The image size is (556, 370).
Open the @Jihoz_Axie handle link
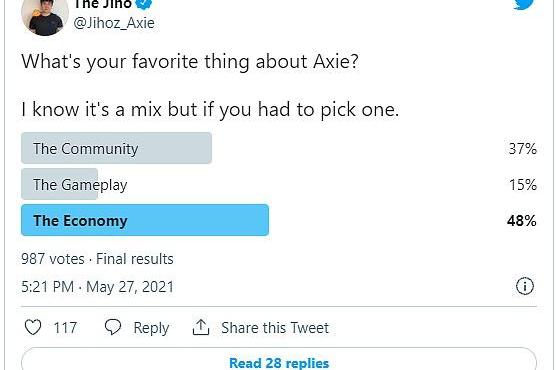114,23
